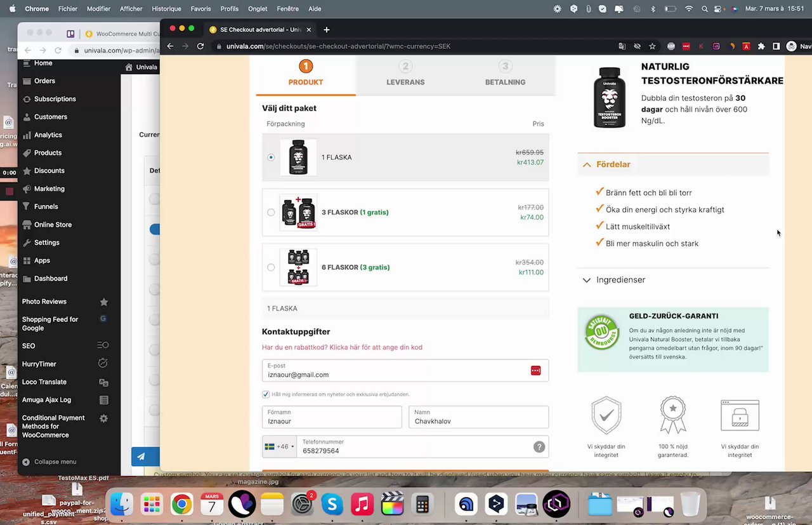Go back in the checkout Chrome window
This screenshot has height=525, width=812.
170,46
